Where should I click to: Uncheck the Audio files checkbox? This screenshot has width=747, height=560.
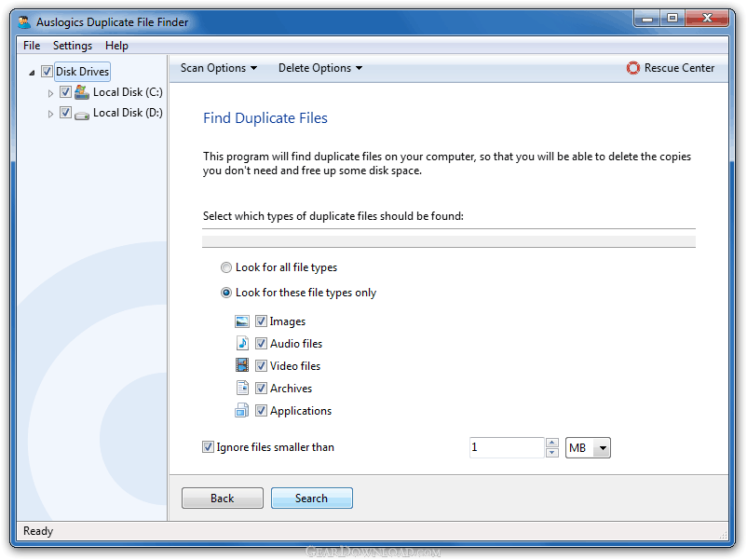[261, 343]
